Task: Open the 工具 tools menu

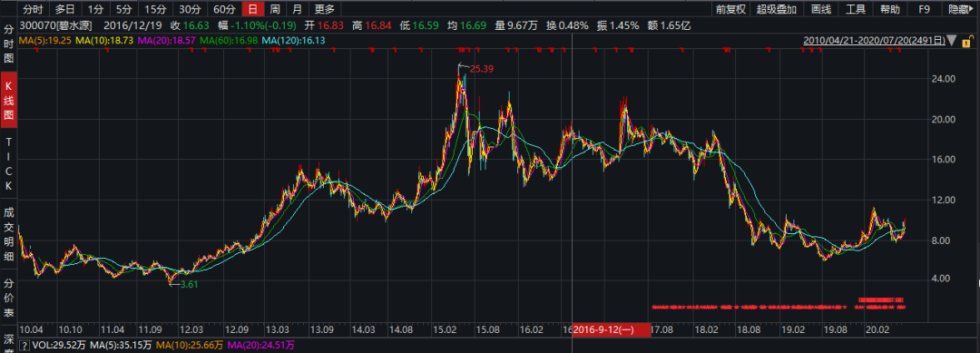Action: [856, 9]
